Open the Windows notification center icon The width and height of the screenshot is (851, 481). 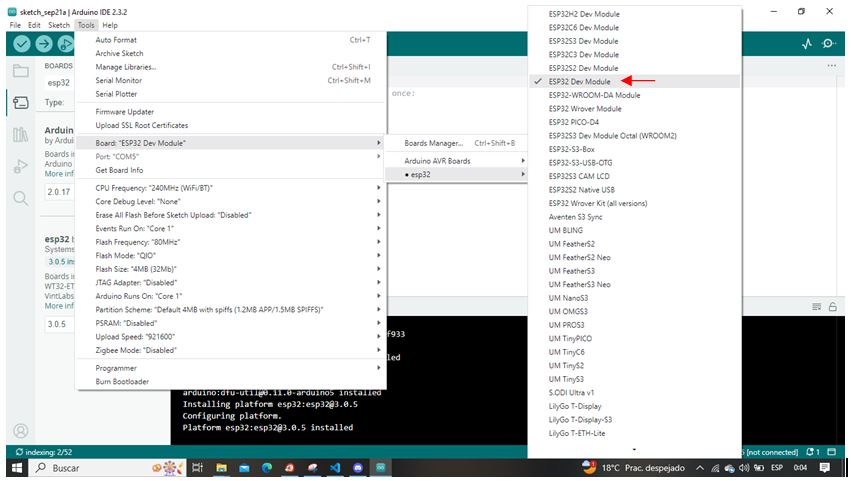(x=824, y=467)
